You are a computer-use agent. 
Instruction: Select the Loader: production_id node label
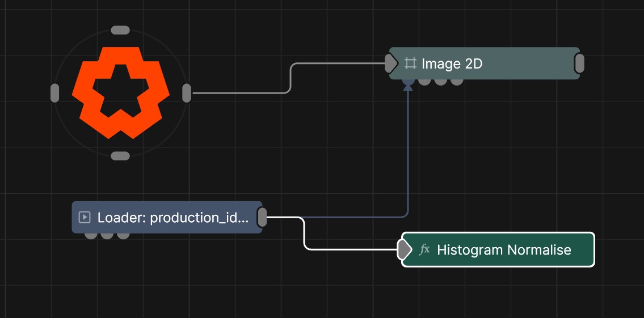click(172, 218)
